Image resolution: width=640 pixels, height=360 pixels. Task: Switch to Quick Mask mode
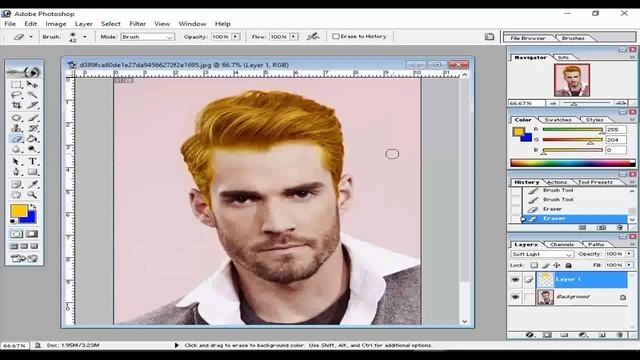(x=32, y=234)
